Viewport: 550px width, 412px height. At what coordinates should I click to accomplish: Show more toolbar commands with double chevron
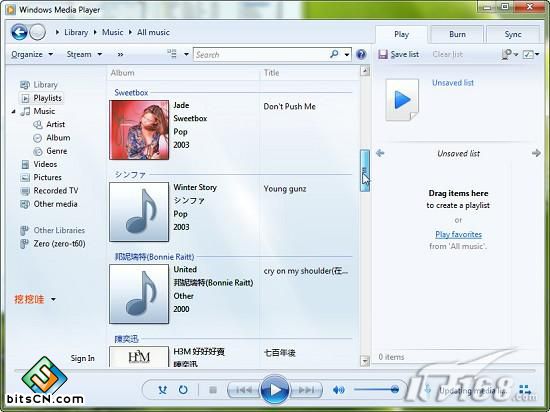[x=120, y=54]
